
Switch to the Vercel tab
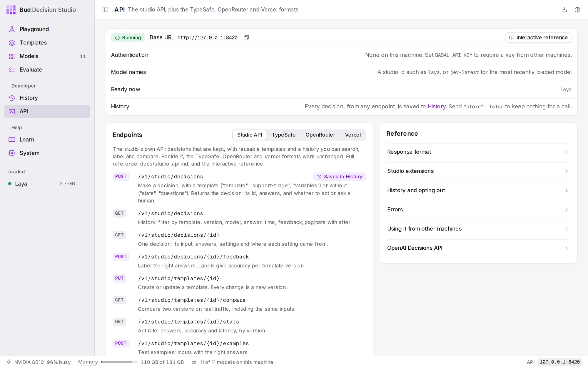pyautogui.click(x=353, y=135)
